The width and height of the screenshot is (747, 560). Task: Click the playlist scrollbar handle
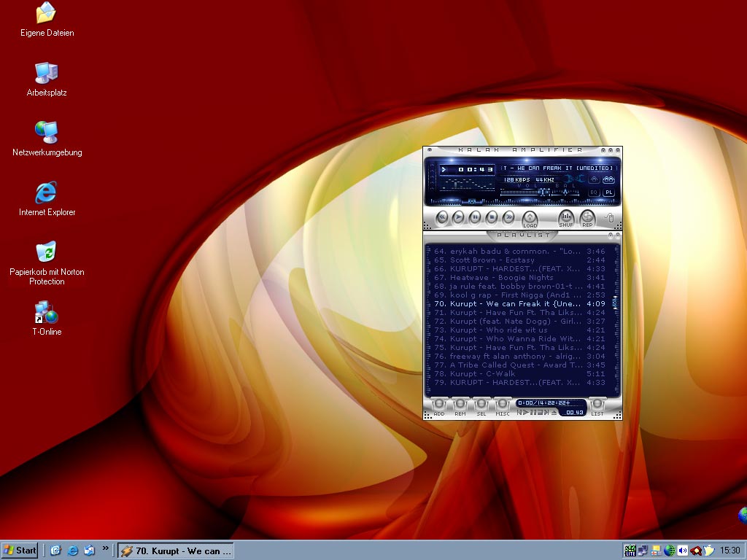(x=615, y=303)
